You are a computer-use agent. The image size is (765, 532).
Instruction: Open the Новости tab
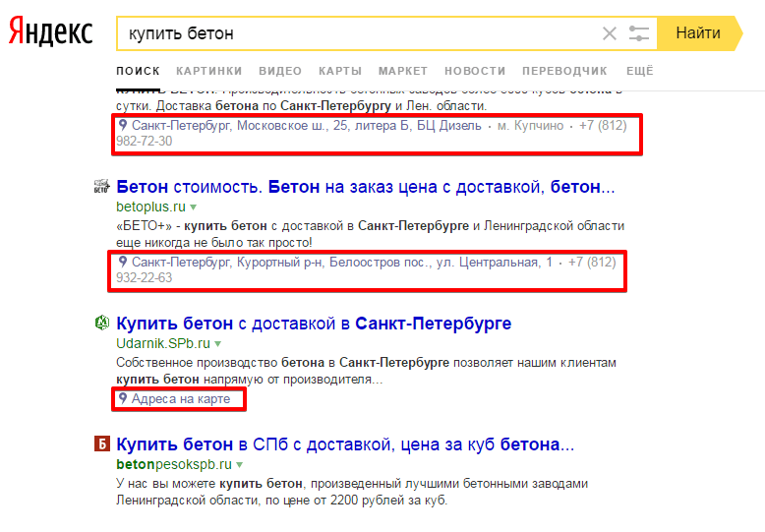coord(475,71)
